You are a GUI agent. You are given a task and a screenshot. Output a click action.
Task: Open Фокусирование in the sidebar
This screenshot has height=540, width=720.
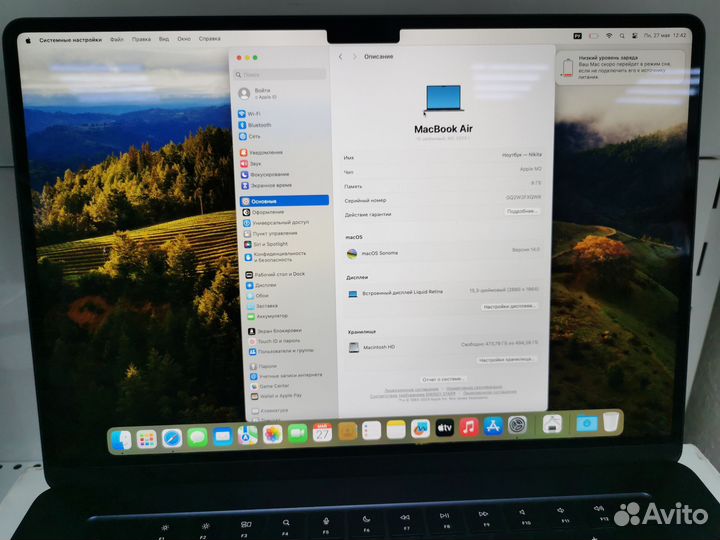pos(265,174)
